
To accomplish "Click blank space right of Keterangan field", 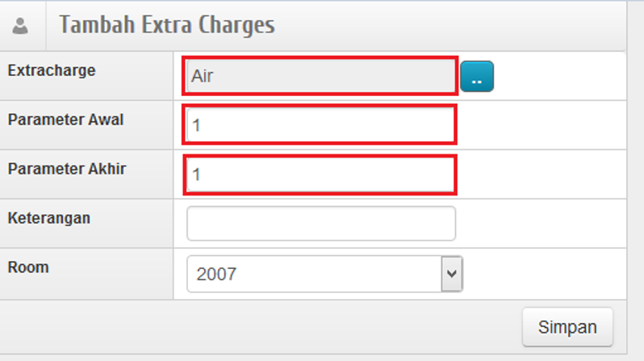I will click(x=541, y=224).
